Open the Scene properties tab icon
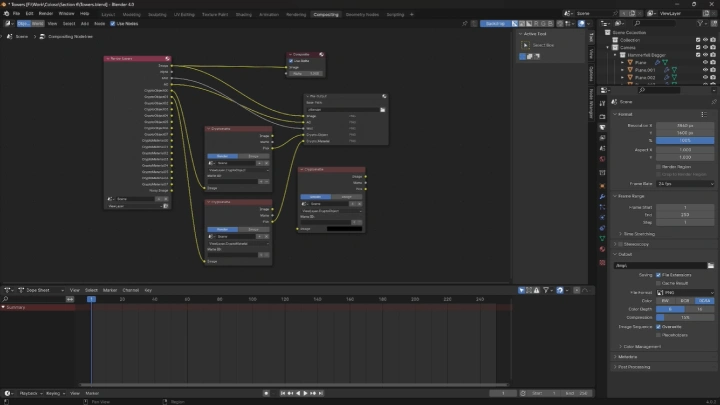 click(602, 148)
